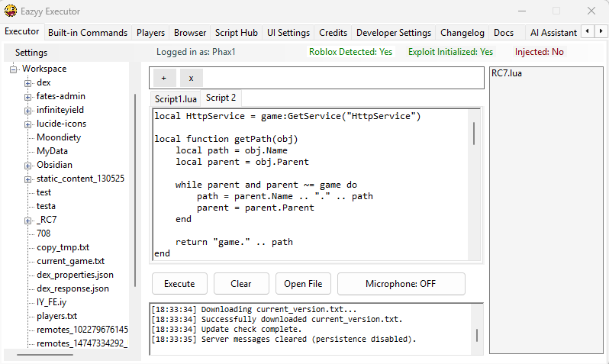Screen dimensions: 609x364
Task: Select RC7.lua in the script list
Action: 507,73
